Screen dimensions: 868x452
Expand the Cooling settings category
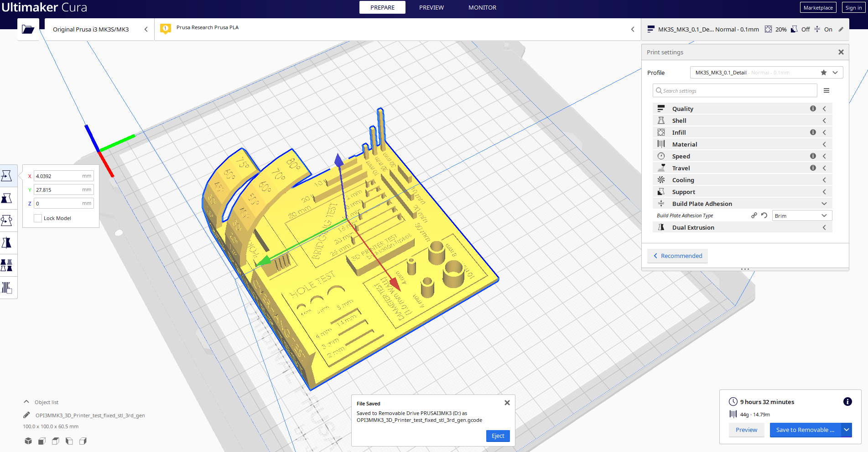[x=743, y=180]
